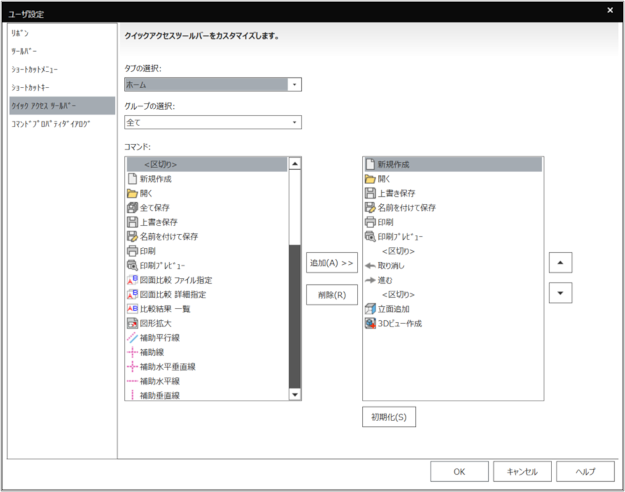Image resolution: width=625 pixels, height=492 pixels.
Task: Click the 印刷プレビュー icon in right list
Action: 370,236
